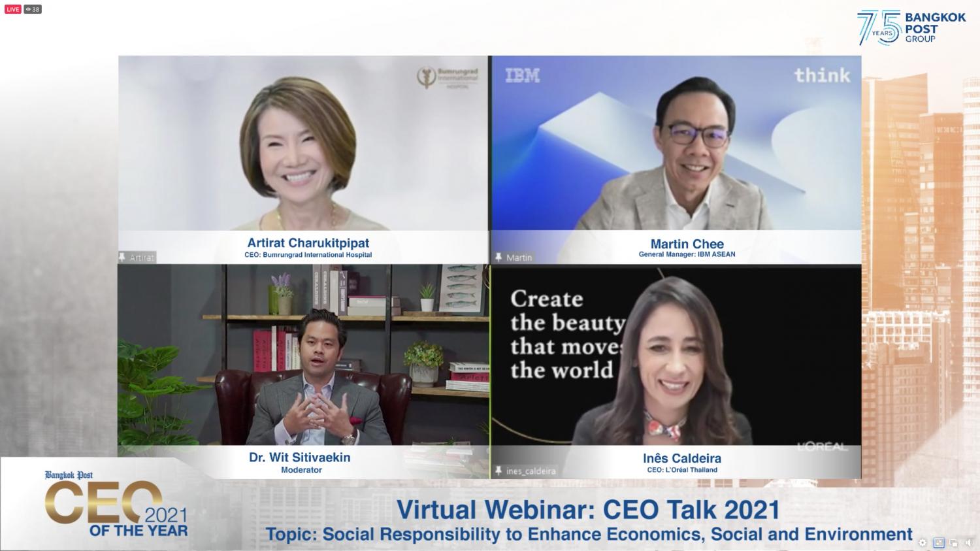Click 'Virtual Webinar: CEO Talk 2021' title

click(x=588, y=510)
